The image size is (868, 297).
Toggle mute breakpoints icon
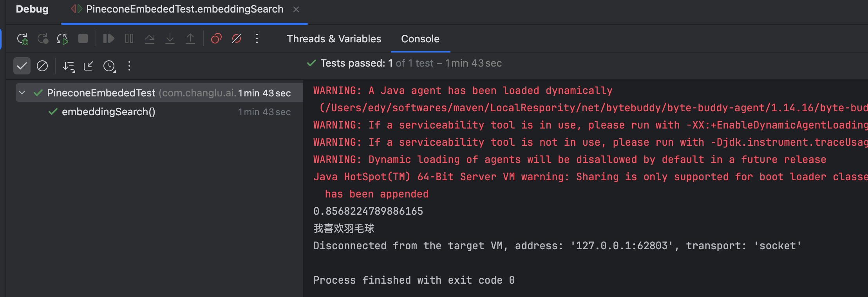click(237, 38)
